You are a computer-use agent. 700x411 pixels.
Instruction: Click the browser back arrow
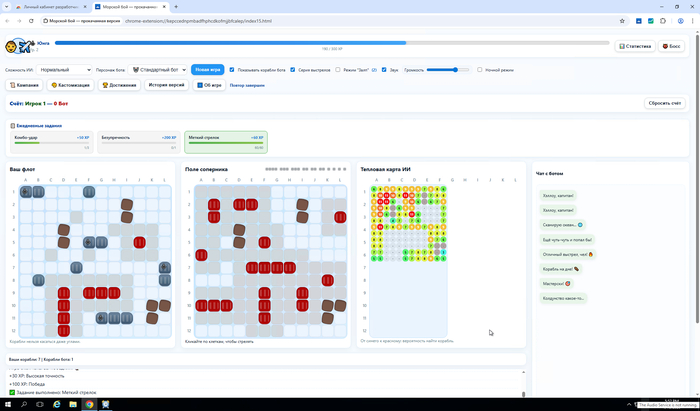pyautogui.click(x=8, y=20)
